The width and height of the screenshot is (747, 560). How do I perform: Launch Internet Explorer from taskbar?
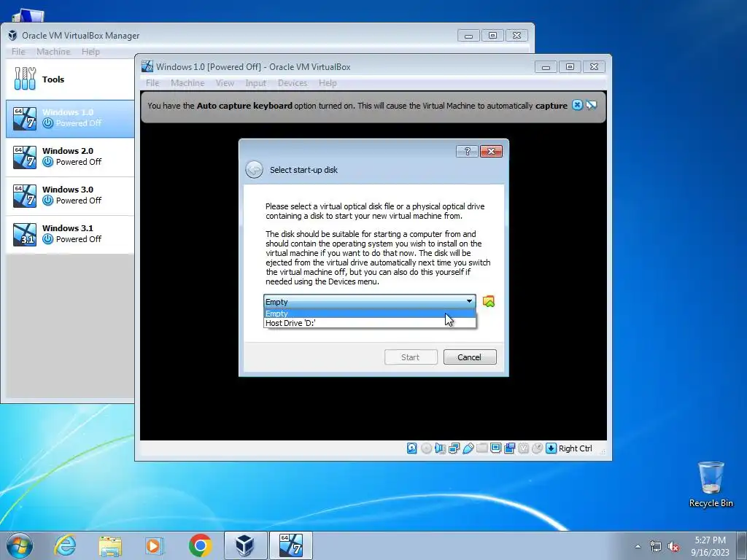tap(65, 545)
